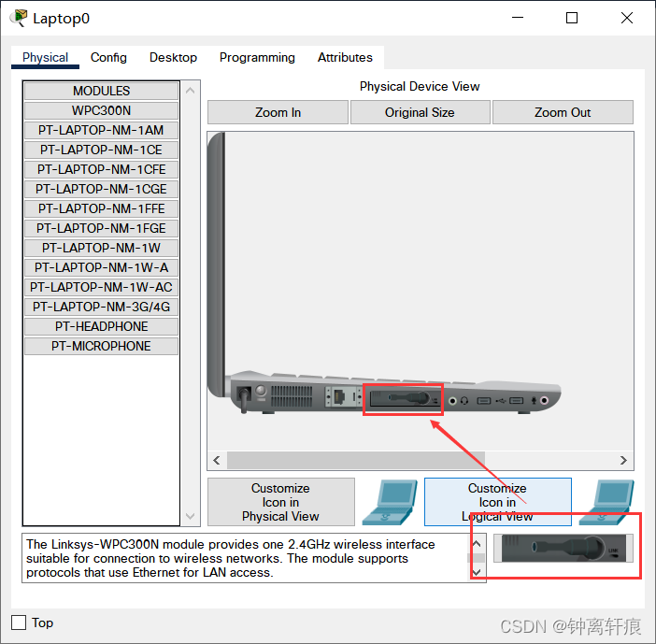This screenshot has height=644, width=656.
Task: Select the PT-LAPTOP-NM-1FGE module
Action: click(101, 228)
